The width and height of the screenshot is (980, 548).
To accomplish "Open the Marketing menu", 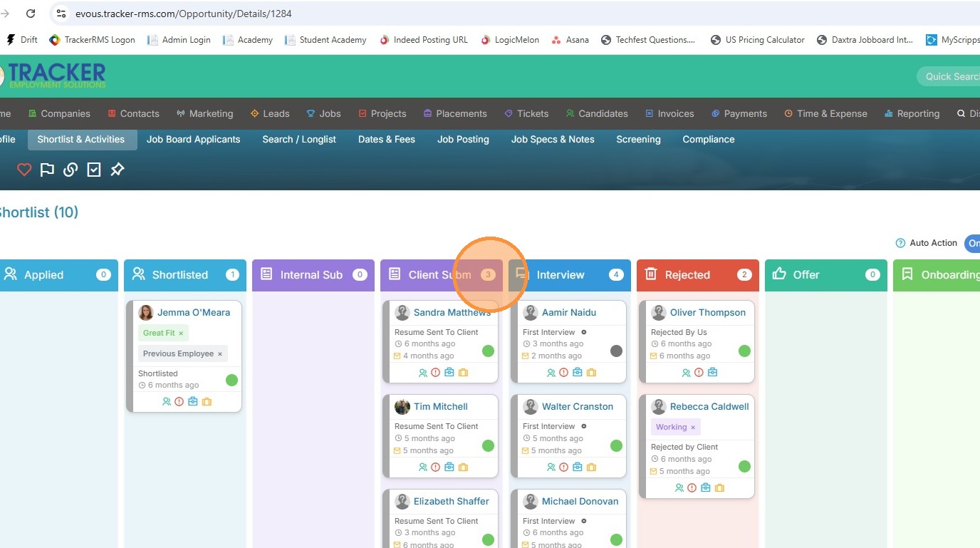I will pos(204,113).
